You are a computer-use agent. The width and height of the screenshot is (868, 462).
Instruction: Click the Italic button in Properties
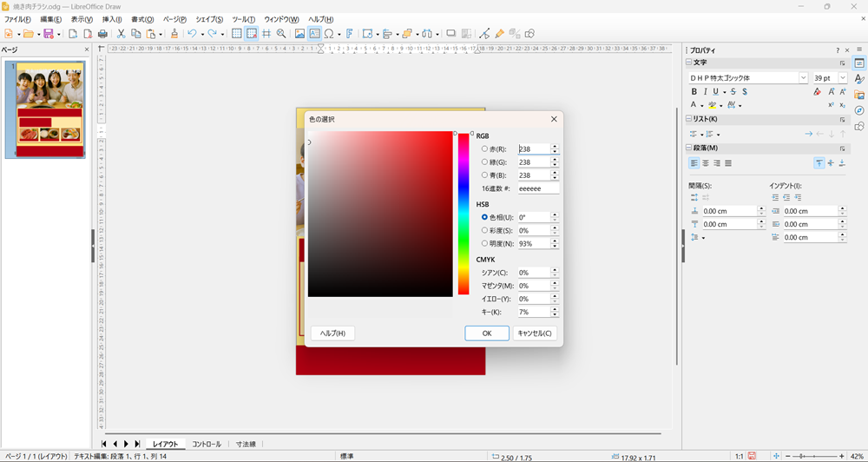(x=705, y=91)
